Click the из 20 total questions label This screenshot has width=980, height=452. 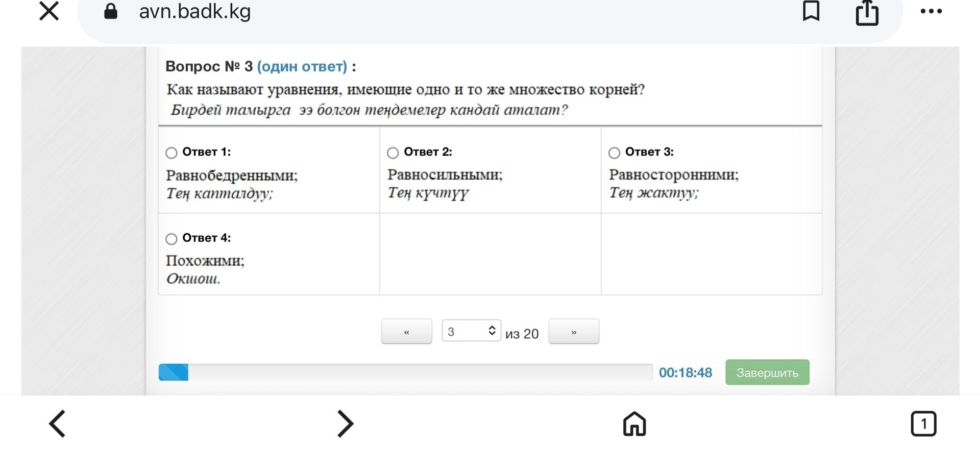[522, 334]
